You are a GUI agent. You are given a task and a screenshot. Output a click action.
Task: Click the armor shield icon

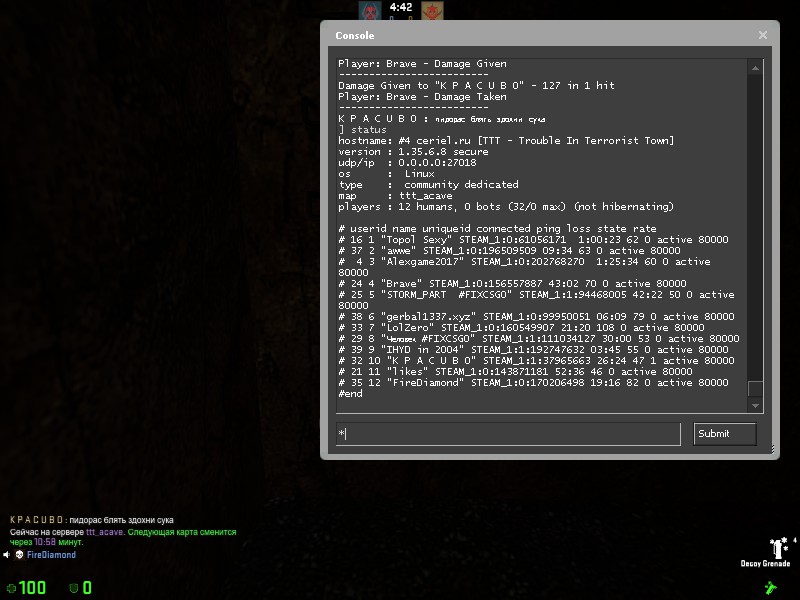click(73, 588)
